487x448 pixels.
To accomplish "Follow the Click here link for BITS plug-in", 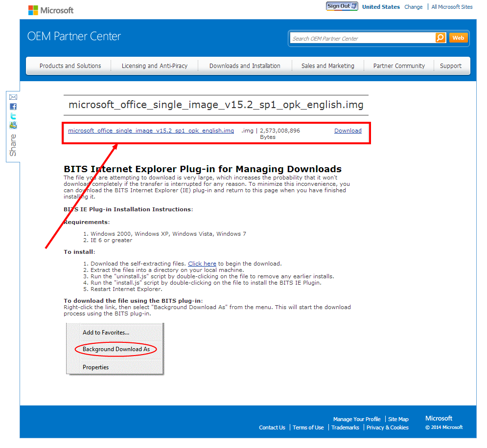I will pyautogui.click(x=202, y=264).
